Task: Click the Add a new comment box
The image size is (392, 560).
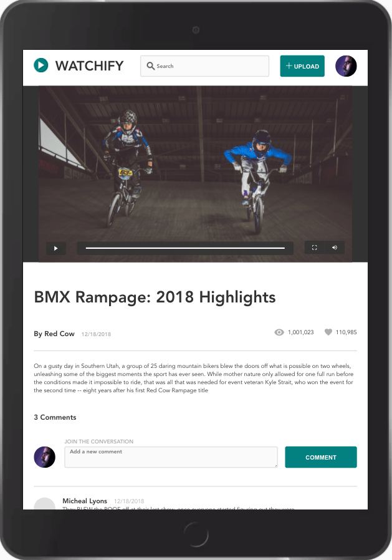Action: [171, 457]
